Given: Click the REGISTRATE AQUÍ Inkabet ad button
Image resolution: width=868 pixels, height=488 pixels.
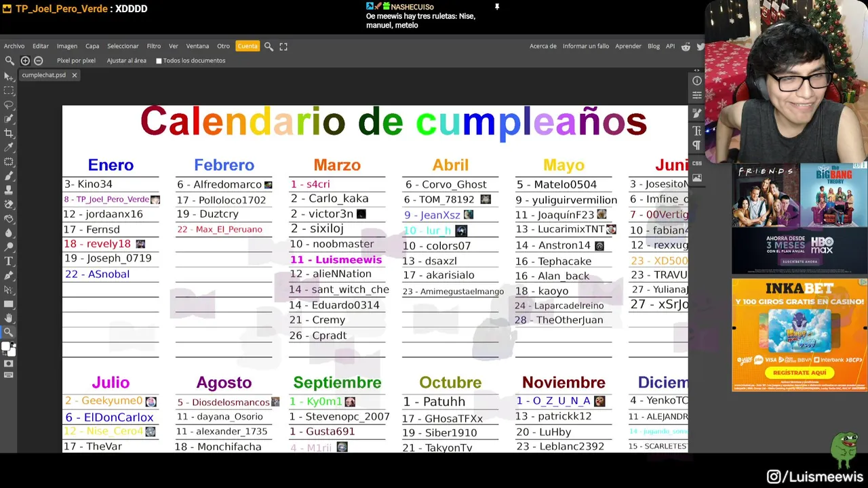Looking at the screenshot, I should pyautogui.click(x=800, y=373).
